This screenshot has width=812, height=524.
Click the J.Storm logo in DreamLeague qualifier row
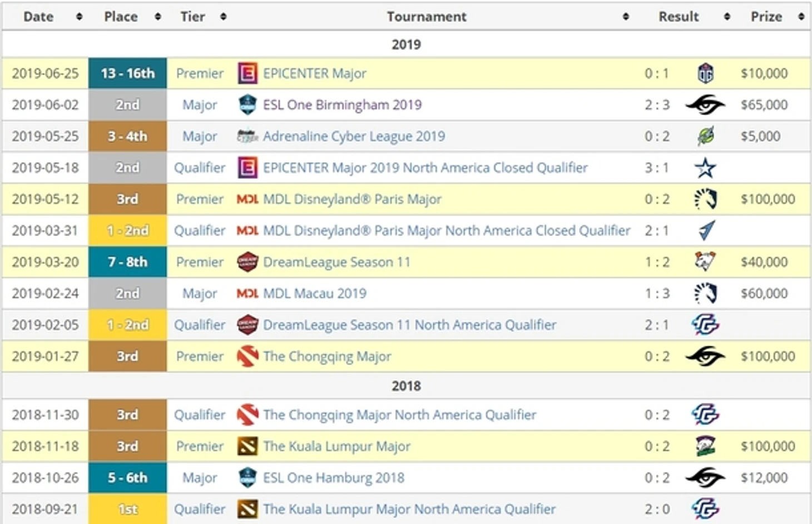click(x=705, y=325)
